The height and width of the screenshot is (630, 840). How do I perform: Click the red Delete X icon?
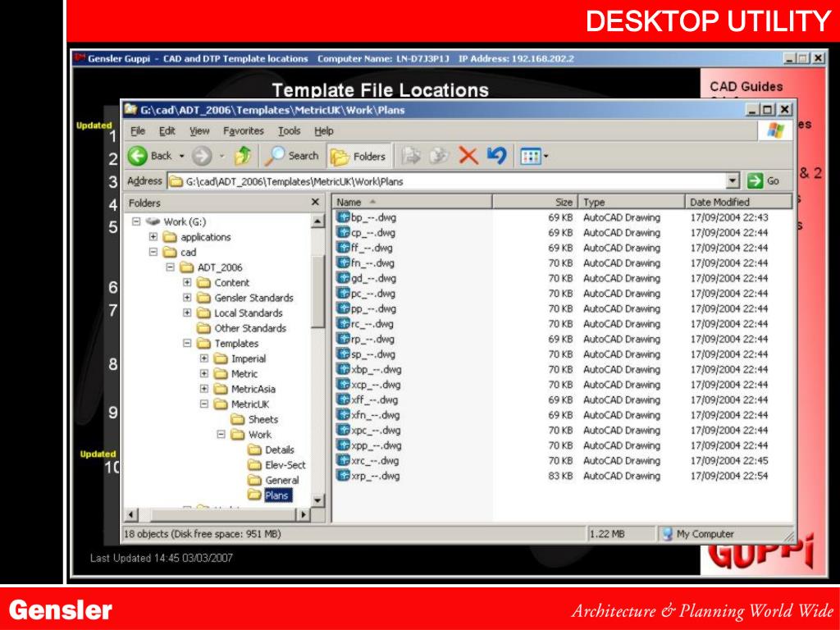point(468,156)
